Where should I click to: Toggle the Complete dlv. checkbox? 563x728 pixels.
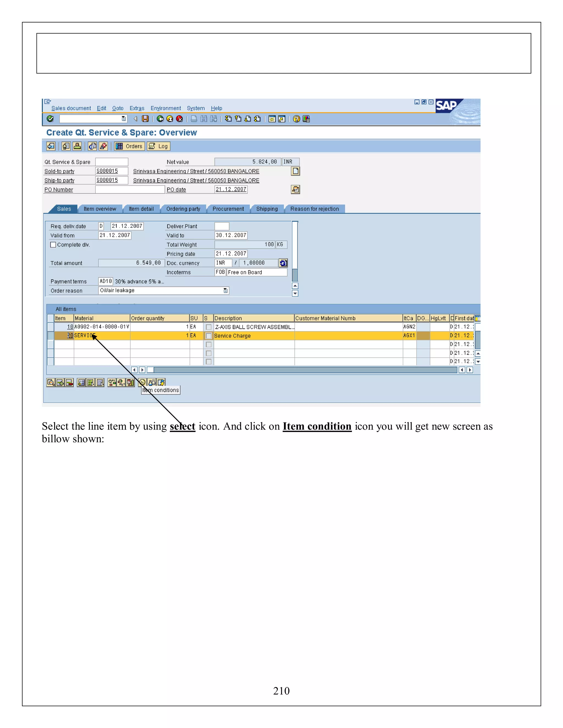tap(53, 245)
